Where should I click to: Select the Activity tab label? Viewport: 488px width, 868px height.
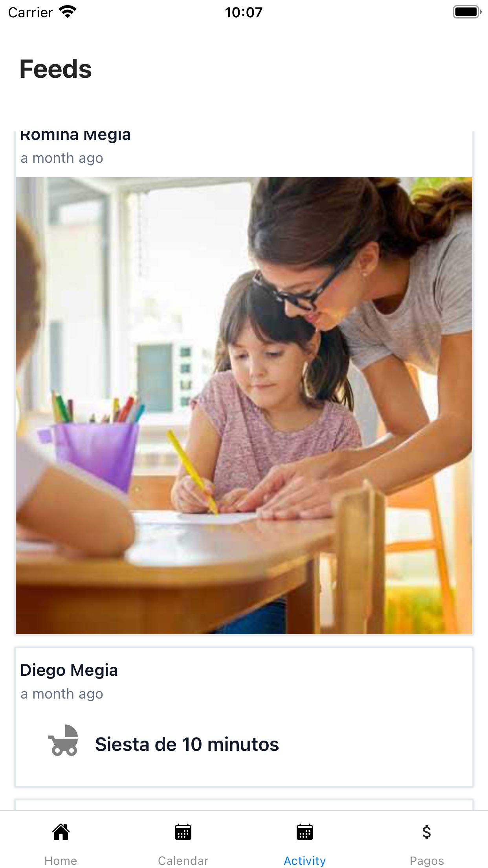pyautogui.click(x=305, y=861)
